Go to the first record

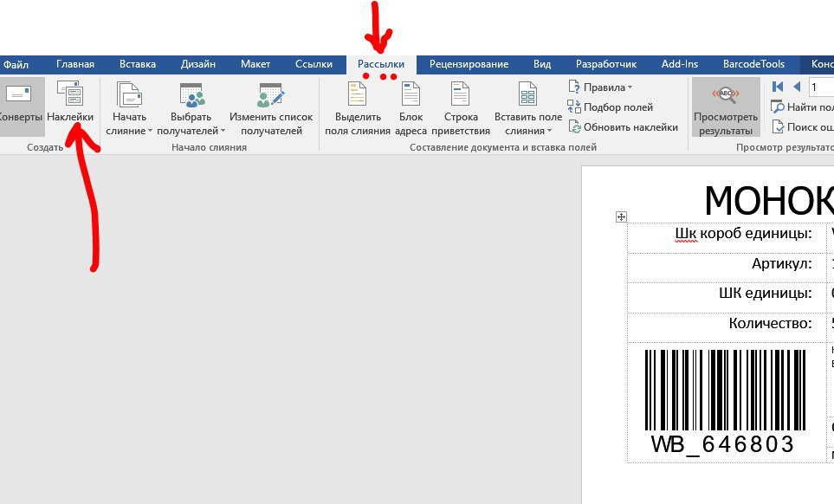[x=778, y=87]
